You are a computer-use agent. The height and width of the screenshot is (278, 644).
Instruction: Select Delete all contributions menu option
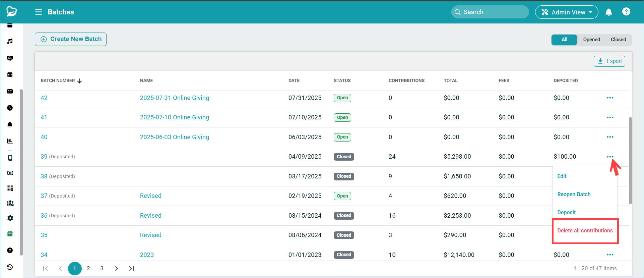585,231
